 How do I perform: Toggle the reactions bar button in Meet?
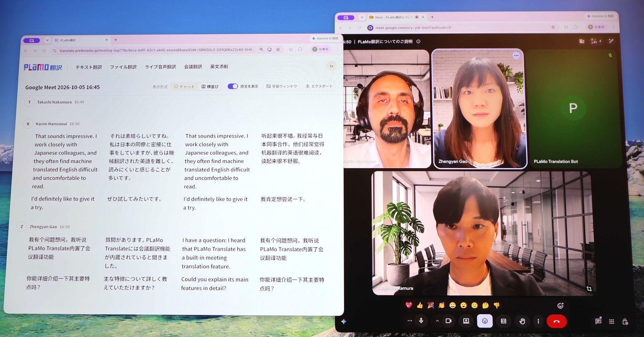tap(485, 321)
